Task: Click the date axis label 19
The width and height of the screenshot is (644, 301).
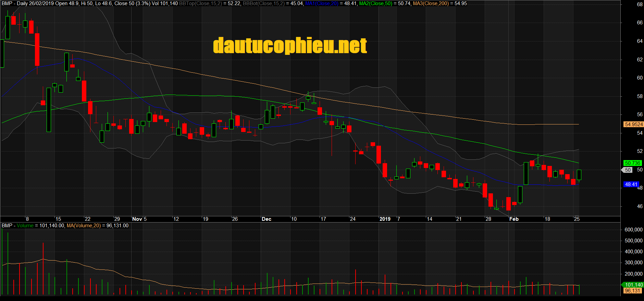Action: [206, 219]
